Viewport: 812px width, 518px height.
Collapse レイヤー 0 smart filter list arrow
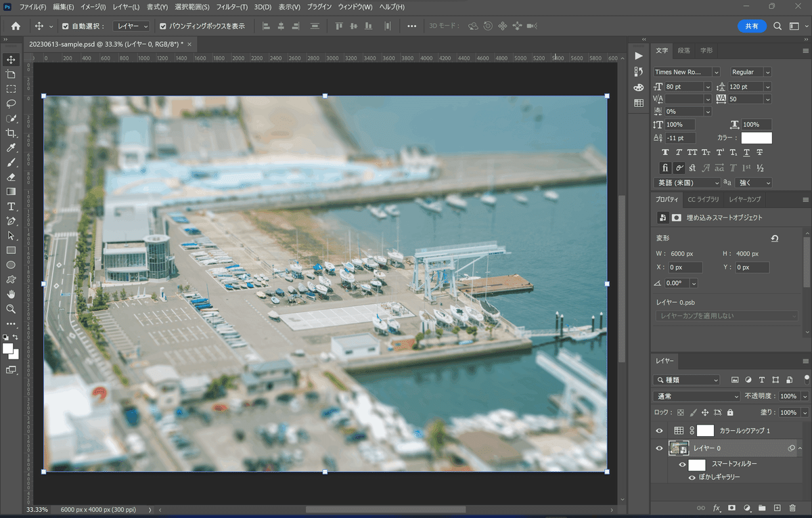click(x=800, y=448)
